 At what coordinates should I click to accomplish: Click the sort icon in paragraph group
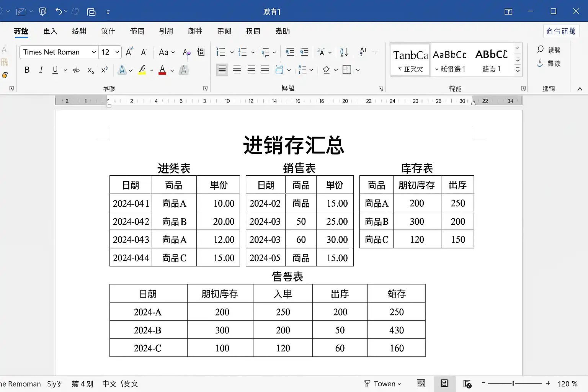tap(344, 52)
